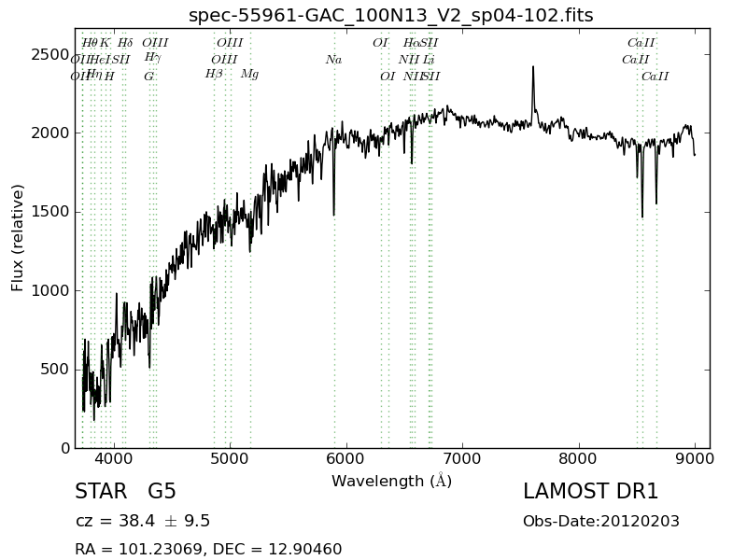The image size is (747, 560).
Task: Click the STAR classification text
Action: click(101, 491)
